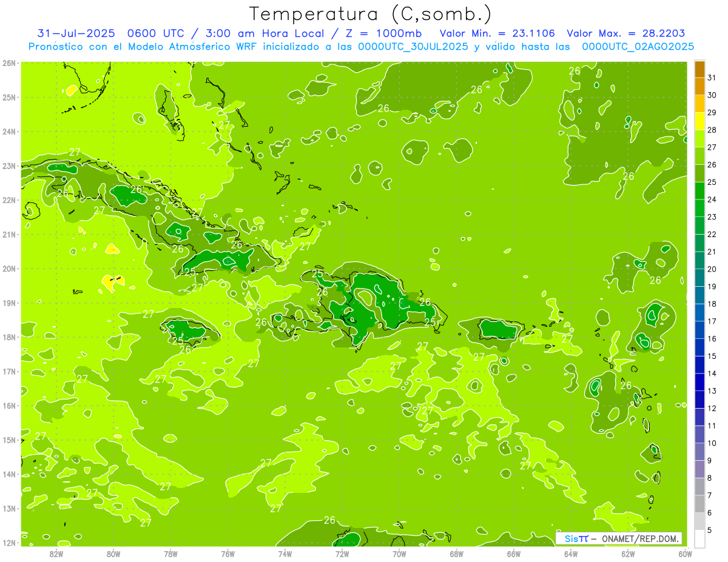Click the "74W" longitude axis label
The width and height of the screenshot is (728, 562).
pyautogui.click(x=285, y=554)
